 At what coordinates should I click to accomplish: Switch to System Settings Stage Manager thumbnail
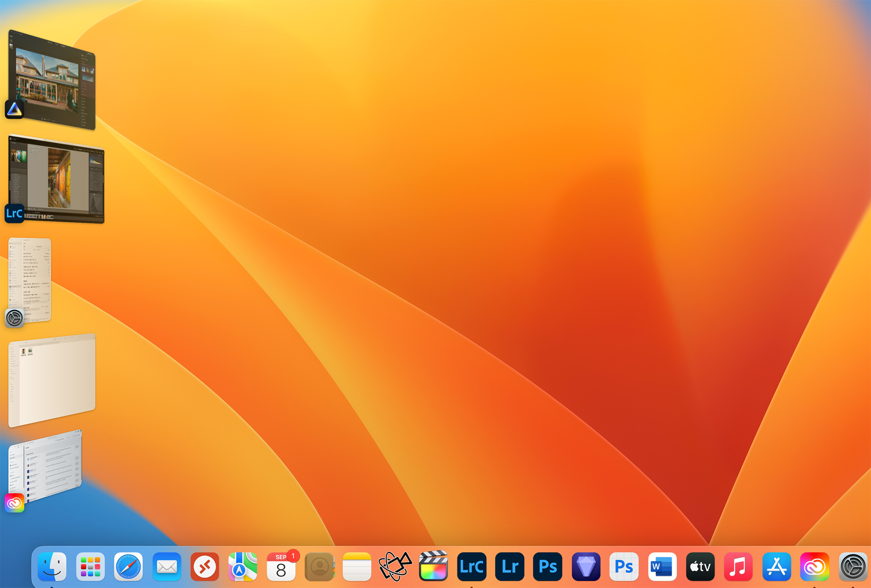pyautogui.click(x=30, y=280)
